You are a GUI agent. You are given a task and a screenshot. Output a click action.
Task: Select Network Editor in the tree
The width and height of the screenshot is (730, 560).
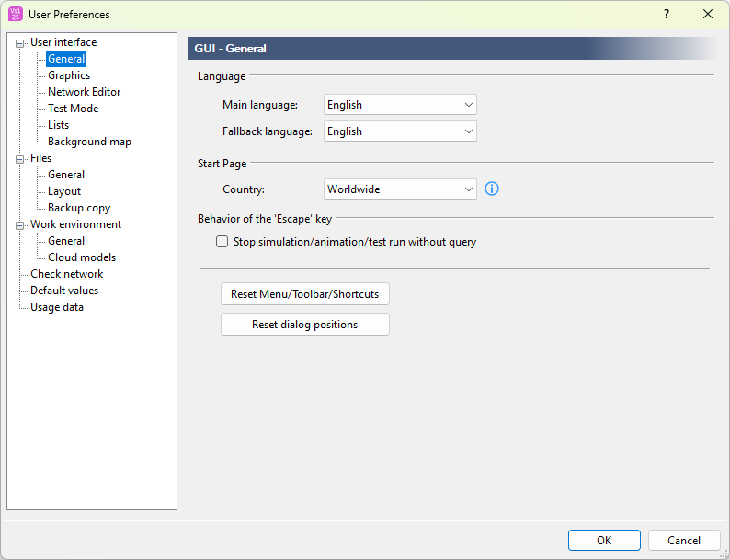click(84, 92)
